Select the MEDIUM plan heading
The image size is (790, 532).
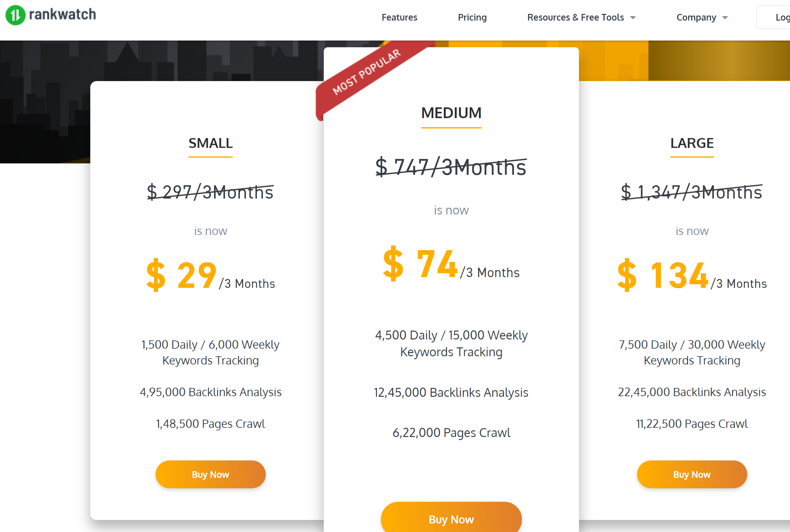click(x=451, y=113)
